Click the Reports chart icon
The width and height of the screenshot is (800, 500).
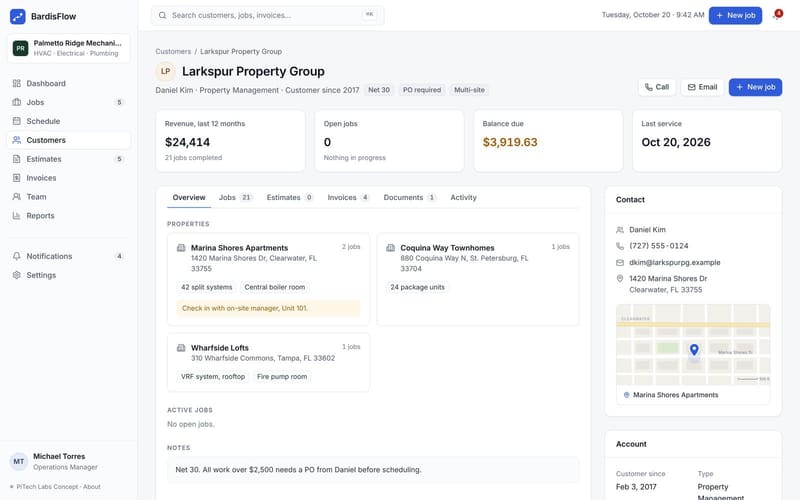click(17, 215)
